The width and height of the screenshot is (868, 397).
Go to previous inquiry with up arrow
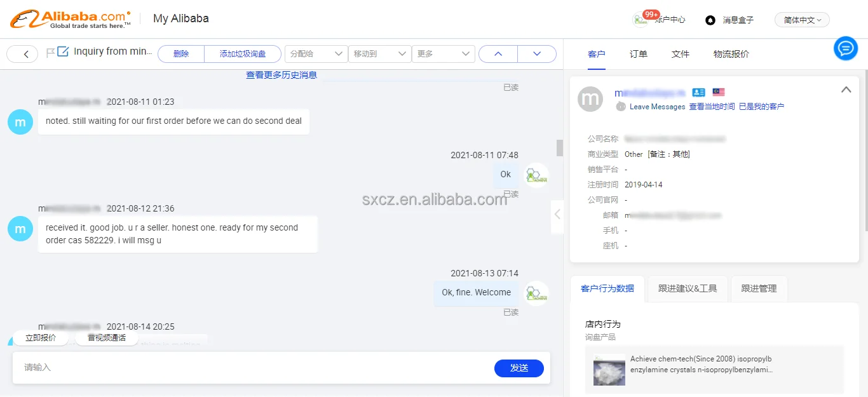(498, 54)
